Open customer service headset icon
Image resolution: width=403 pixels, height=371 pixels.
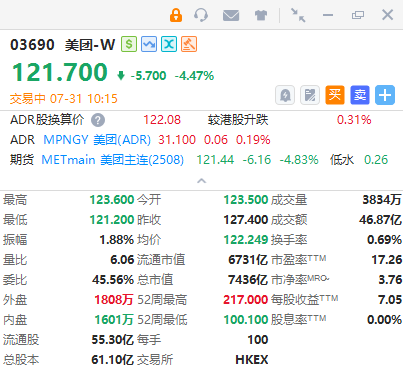click(x=201, y=15)
